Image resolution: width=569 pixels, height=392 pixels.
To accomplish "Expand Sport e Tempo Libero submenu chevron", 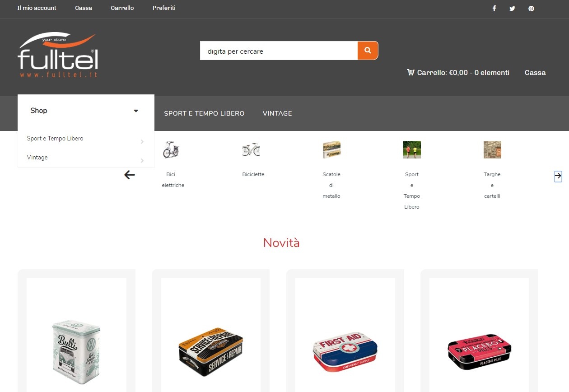I will point(142,141).
